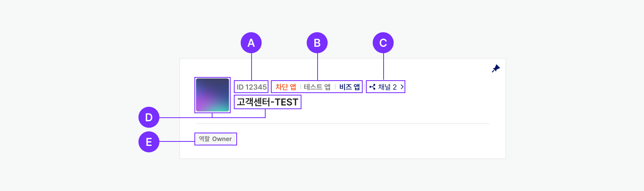Click the purple circle marker A
Image resolution: width=644 pixels, height=191 pixels.
click(x=251, y=43)
